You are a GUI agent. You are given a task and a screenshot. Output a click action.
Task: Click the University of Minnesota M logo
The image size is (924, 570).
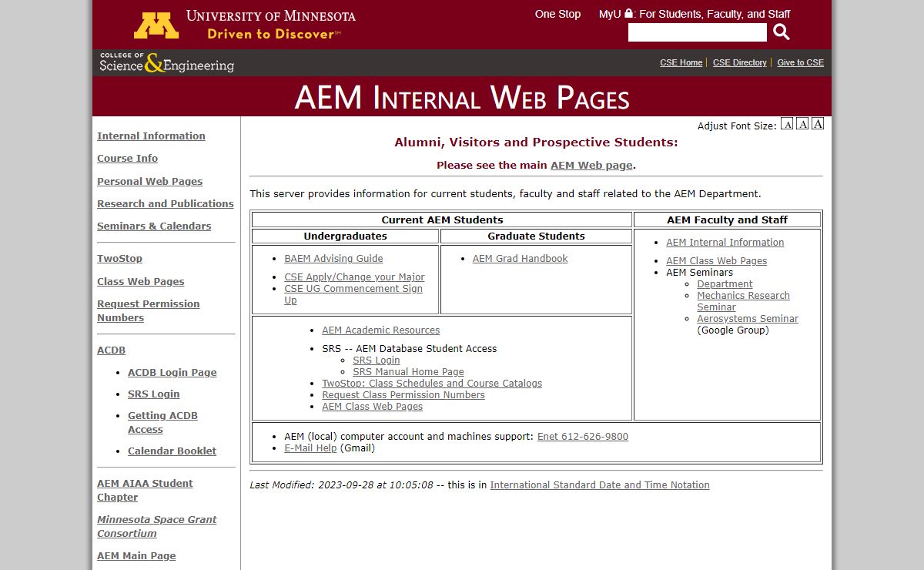pyautogui.click(x=156, y=25)
